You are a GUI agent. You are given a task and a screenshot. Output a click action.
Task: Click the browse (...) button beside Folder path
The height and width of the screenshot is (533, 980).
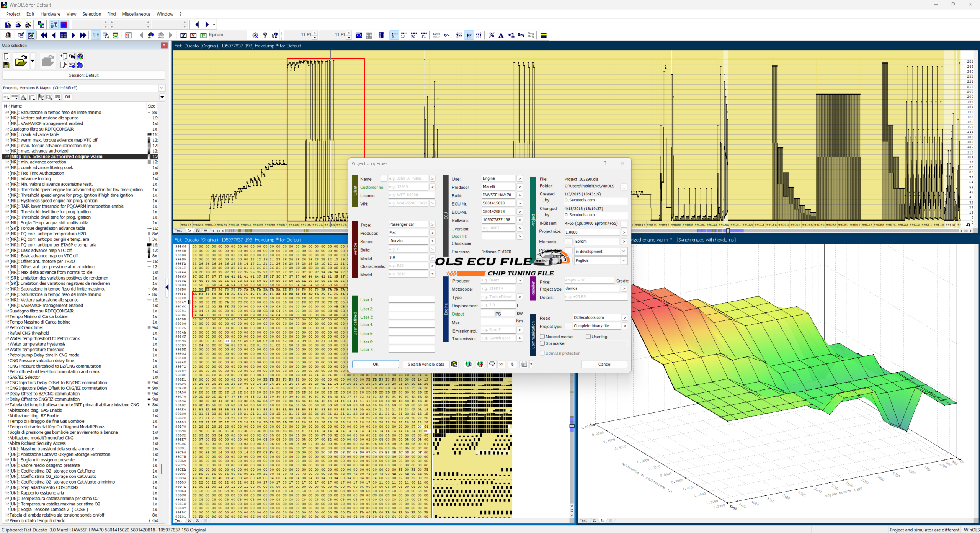(624, 186)
